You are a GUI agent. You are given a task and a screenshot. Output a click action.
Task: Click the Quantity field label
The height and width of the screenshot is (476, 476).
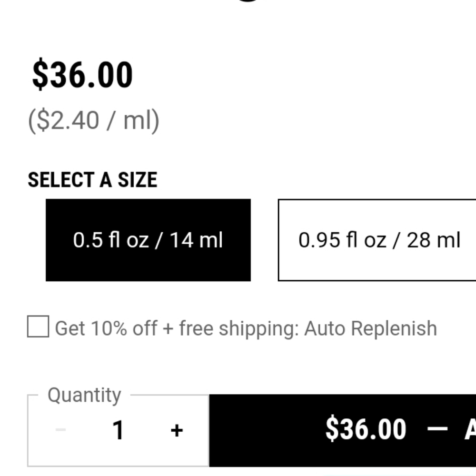pyautogui.click(x=84, y=395)
